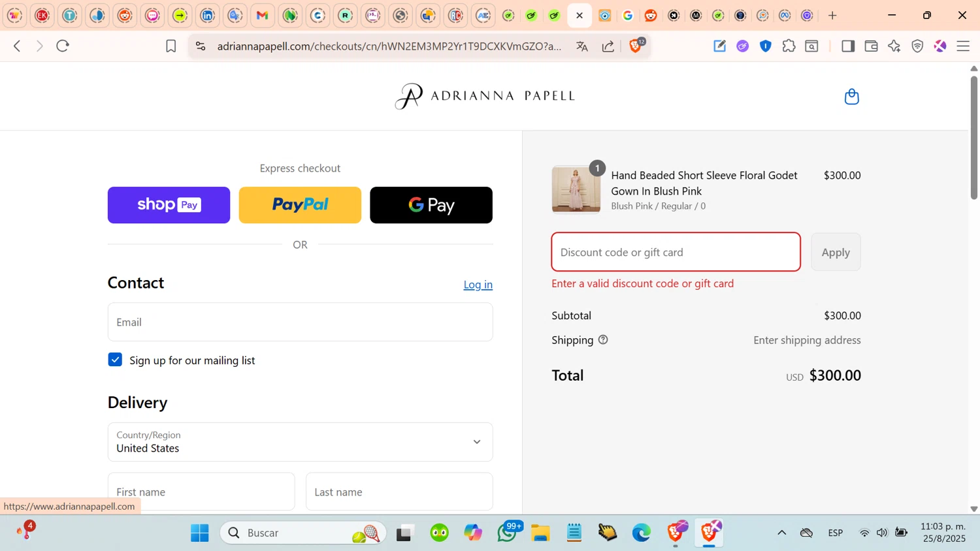980x551 pixels.
Task: Click the address bar URL
Action: click(389, 46)
